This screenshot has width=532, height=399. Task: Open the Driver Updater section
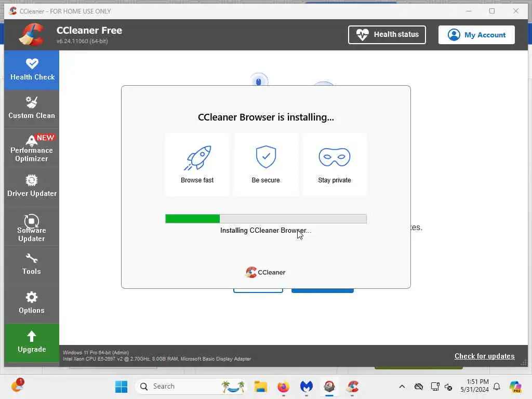point(32,187)
